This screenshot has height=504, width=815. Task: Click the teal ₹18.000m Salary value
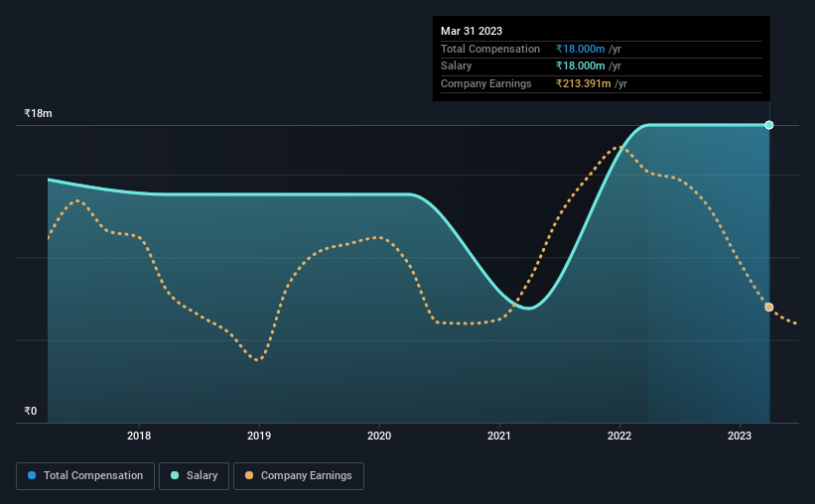tap(580, 66)
